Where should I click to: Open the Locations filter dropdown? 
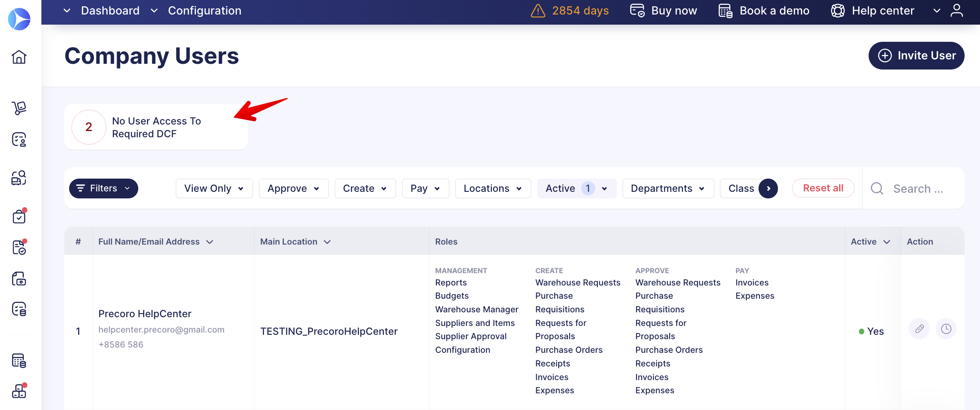coord(493,188)
